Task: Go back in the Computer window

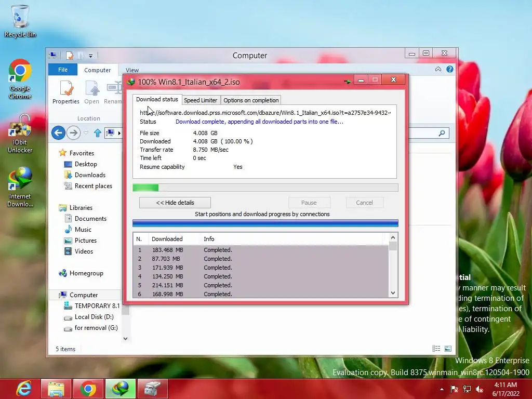Action: click(58, 132)
